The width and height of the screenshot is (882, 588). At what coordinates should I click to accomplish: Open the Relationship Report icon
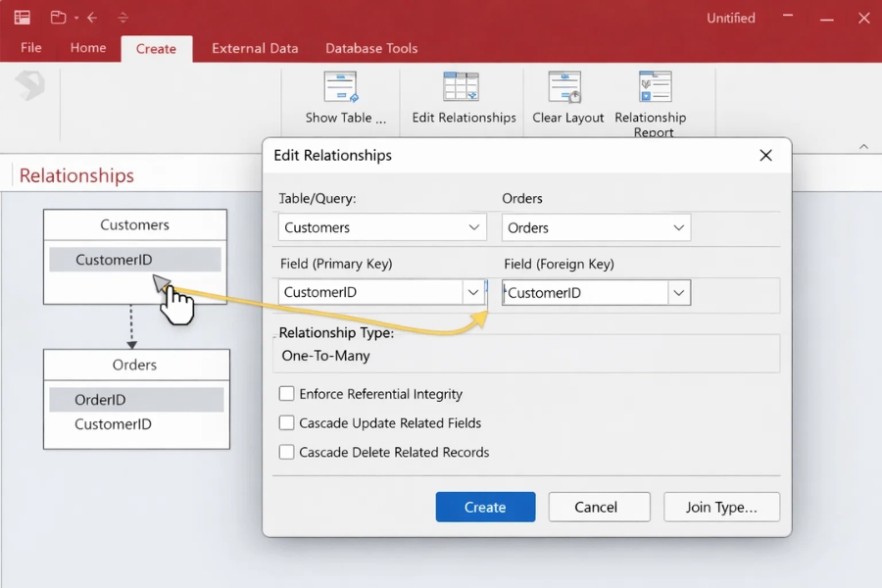pos(654,88)
